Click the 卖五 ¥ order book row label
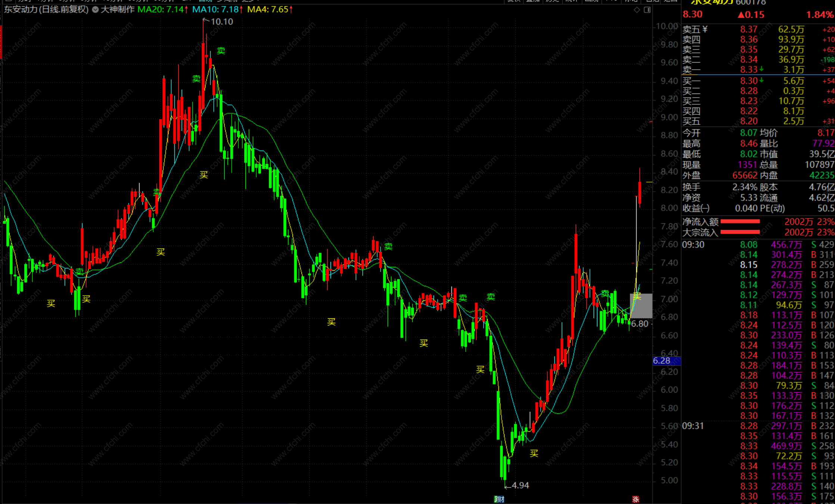This screenshot has height=504, width=835. (695, 29)
